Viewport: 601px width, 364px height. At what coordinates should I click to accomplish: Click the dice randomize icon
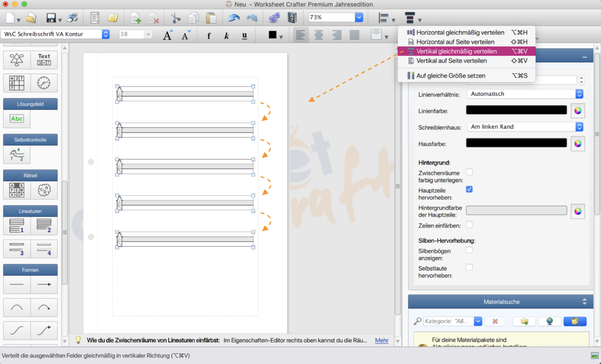click(x=274, y=18)
